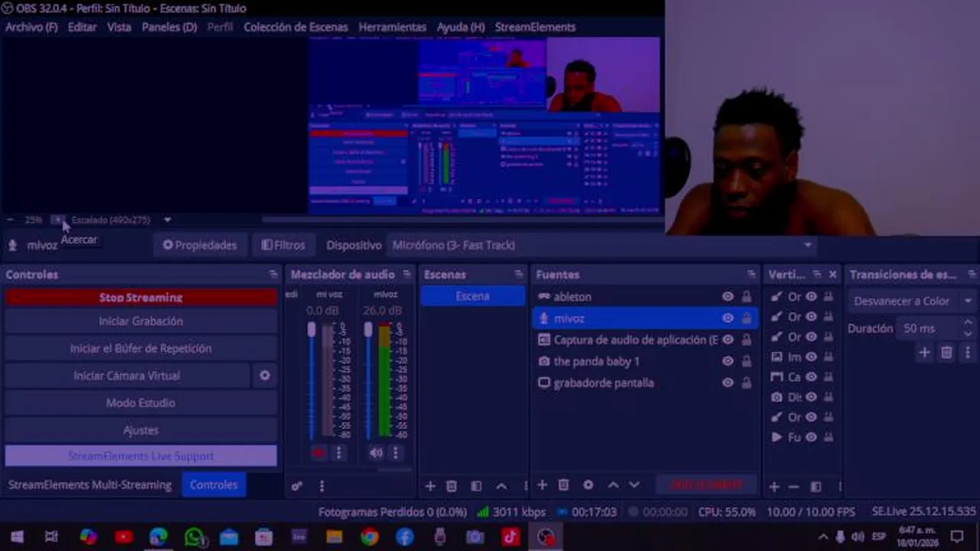Click mi voz volume fader
Image resolution: width=980 pixels, height=551 pixels.
[312, 330]
